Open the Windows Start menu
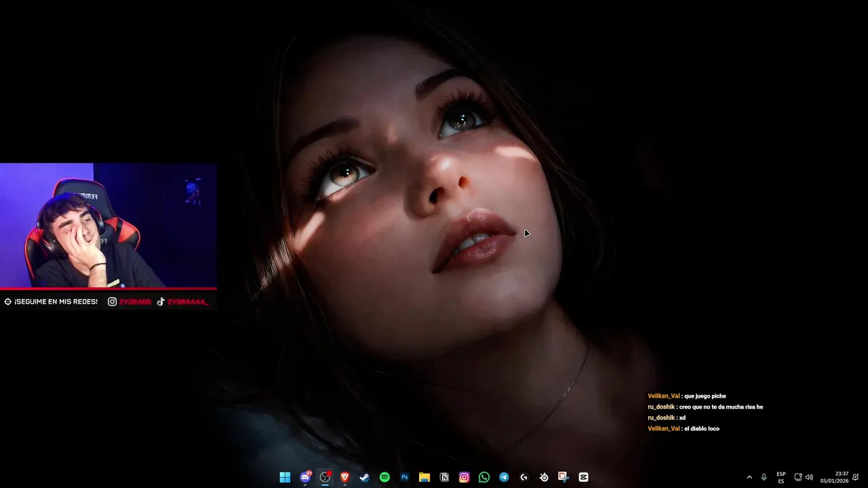The width and height of the screenshot is (868, 488). pos(285,477)
